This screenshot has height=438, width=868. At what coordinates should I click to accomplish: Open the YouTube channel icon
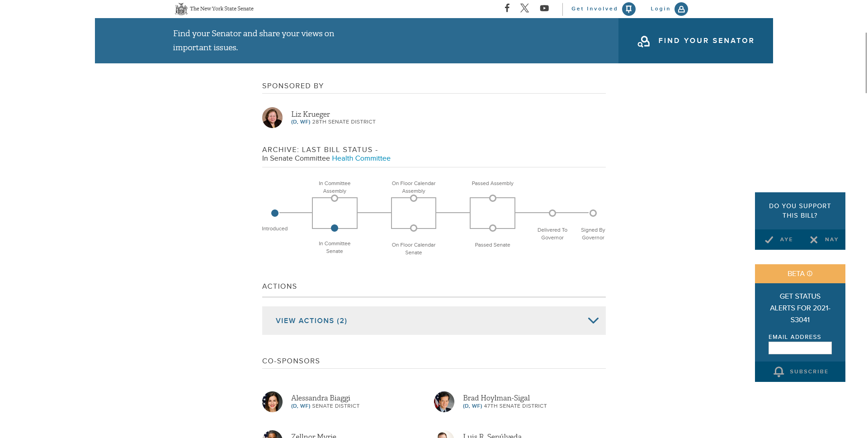pyautogui.click(x=544, y=8)
